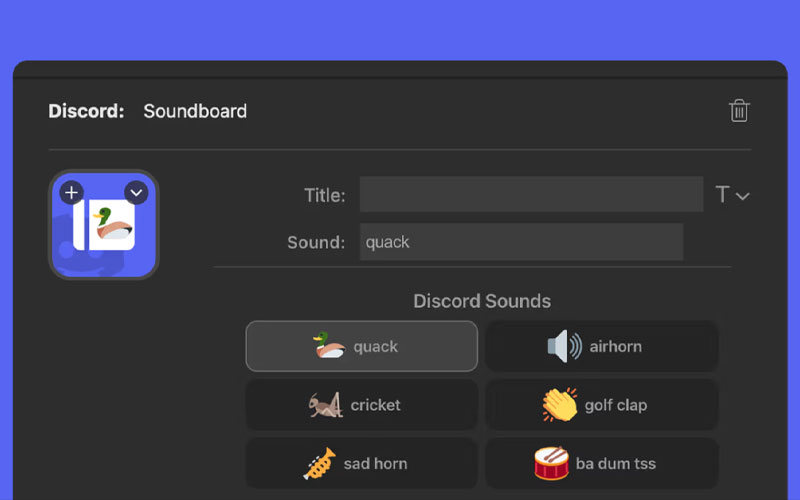Viewport: 800px width, 500px height.
Task: Choose the cricket sound
Action: point(362,405)
